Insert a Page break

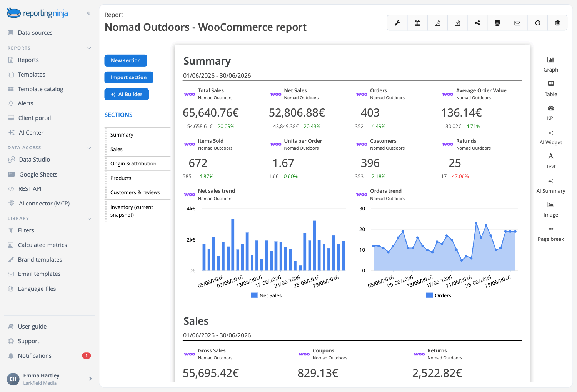point(551,234)
